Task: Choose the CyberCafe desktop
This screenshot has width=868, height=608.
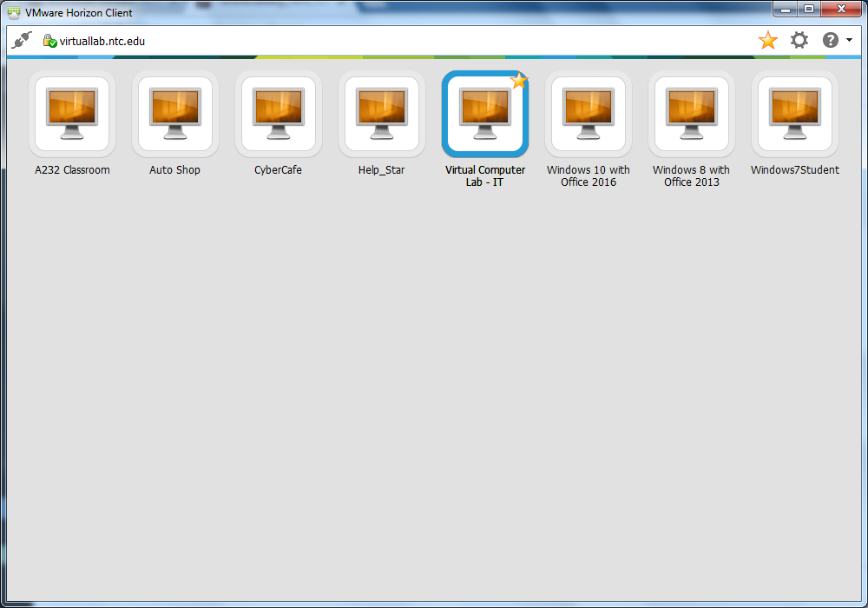Action: (278, 114)
